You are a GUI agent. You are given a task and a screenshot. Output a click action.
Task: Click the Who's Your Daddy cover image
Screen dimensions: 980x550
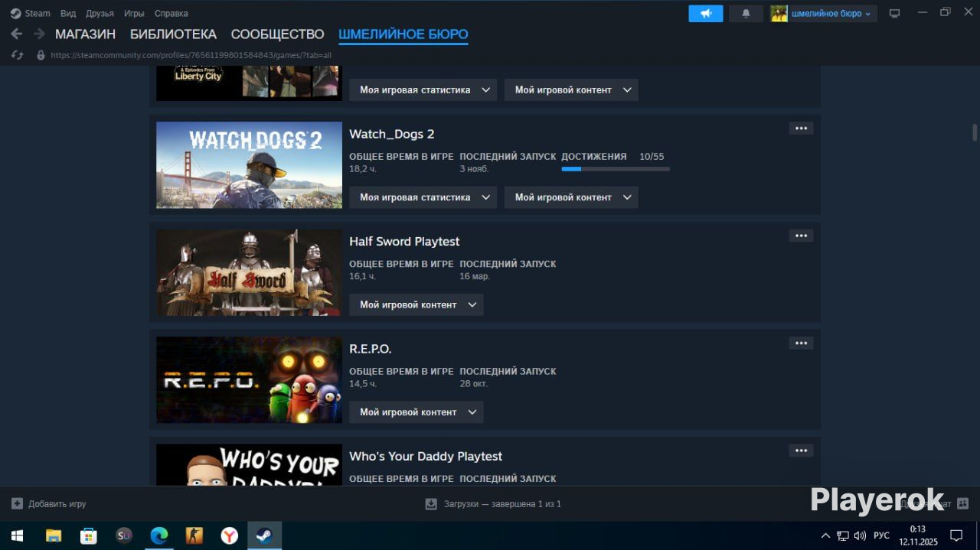(x=249, y=464)
